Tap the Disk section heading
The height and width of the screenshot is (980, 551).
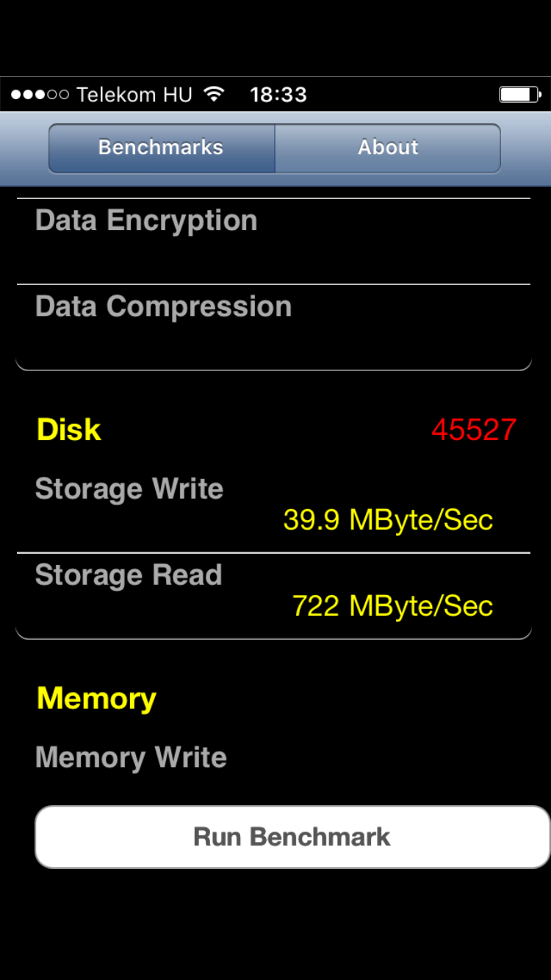click(69, 430)
